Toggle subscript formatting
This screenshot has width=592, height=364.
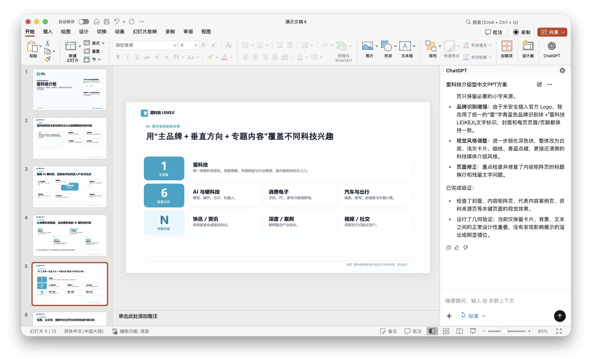167,57
